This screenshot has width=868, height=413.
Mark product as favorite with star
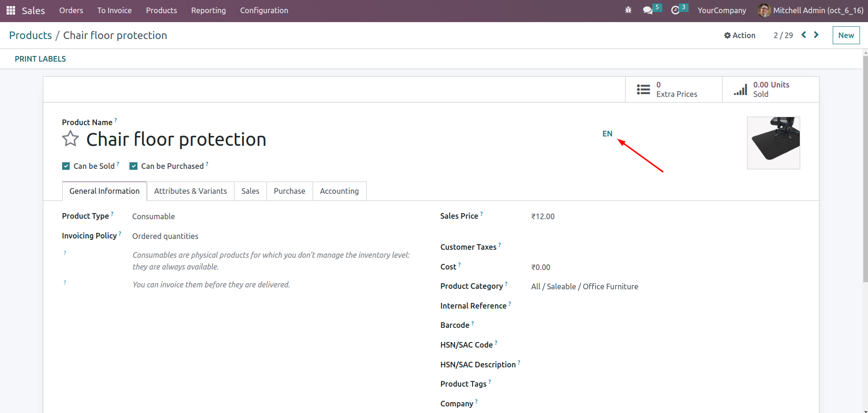click(x=71, y=139)
